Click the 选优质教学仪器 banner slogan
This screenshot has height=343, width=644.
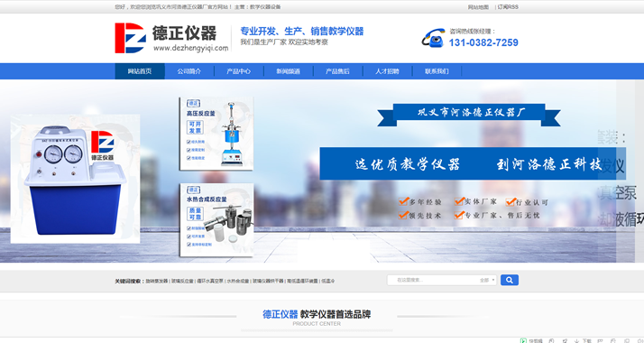[408, 164]
